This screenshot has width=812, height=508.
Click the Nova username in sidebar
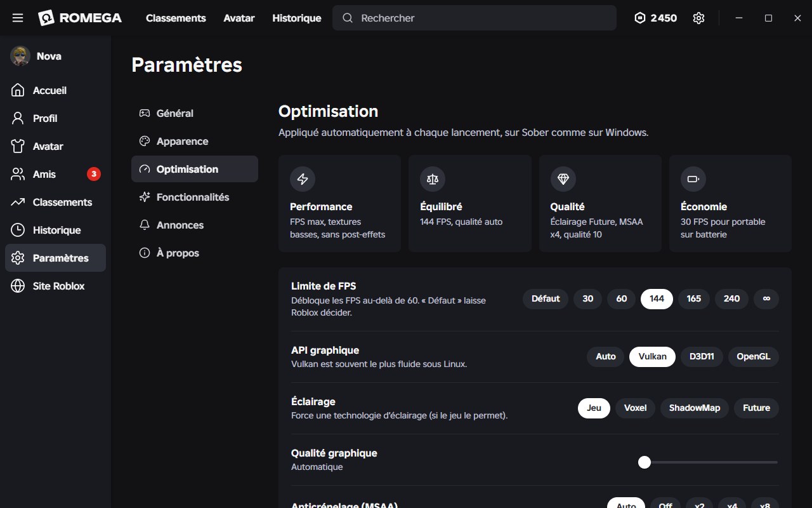49,56
